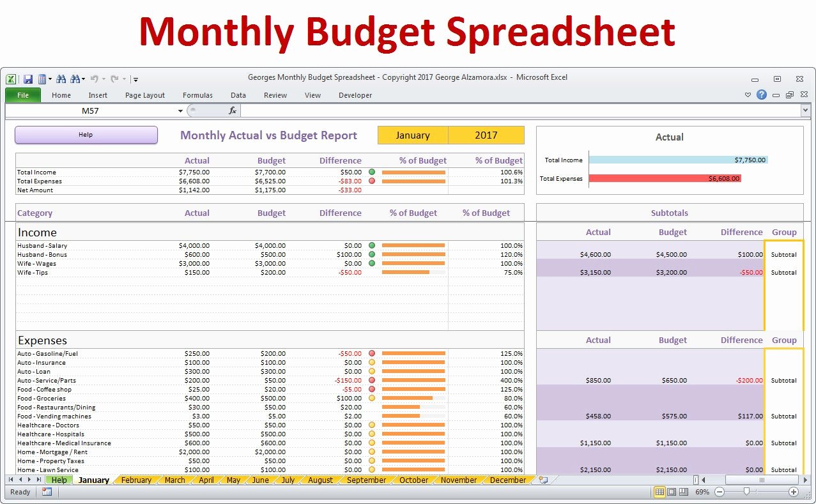Click the 69% zoom level text
The image size is (816, 504).
pos(702,492)
